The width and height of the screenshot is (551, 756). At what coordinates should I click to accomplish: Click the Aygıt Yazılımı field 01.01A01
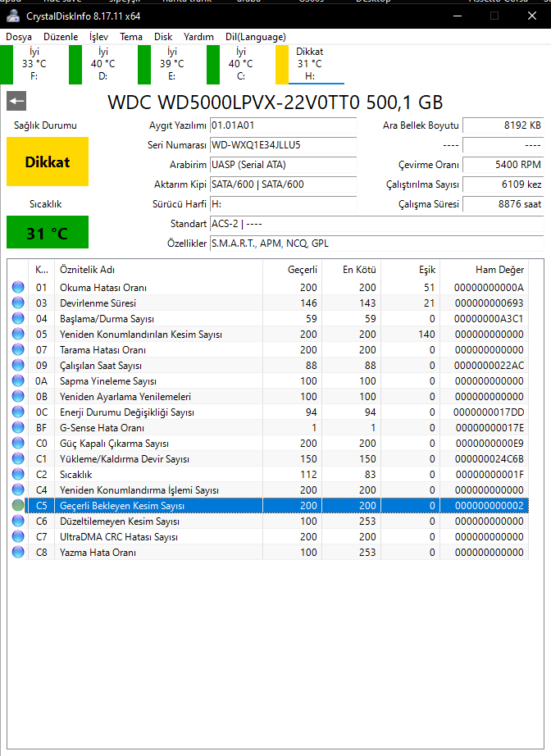284,125
